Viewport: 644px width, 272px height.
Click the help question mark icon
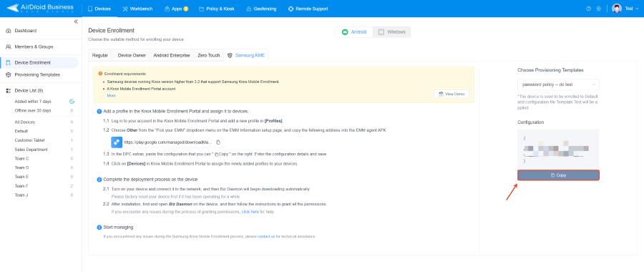[589, 9]
